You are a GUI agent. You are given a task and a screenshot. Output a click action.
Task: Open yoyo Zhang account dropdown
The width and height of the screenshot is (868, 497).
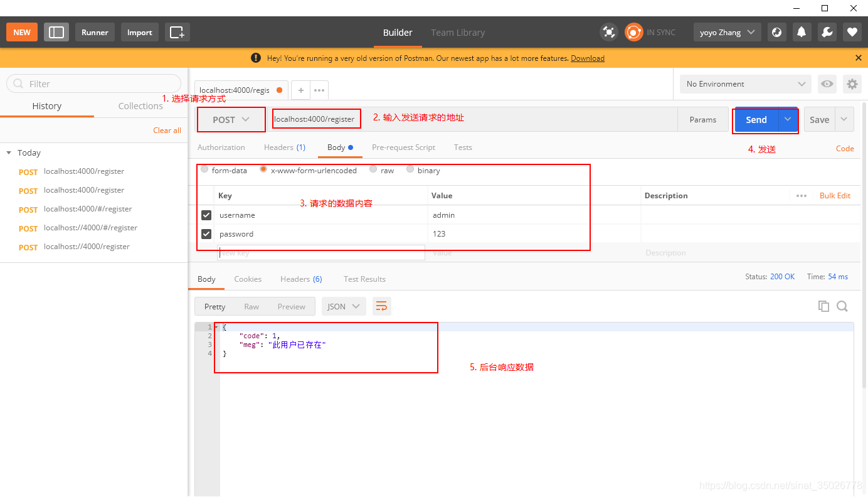pyautogui.click(x=728, y=32)
